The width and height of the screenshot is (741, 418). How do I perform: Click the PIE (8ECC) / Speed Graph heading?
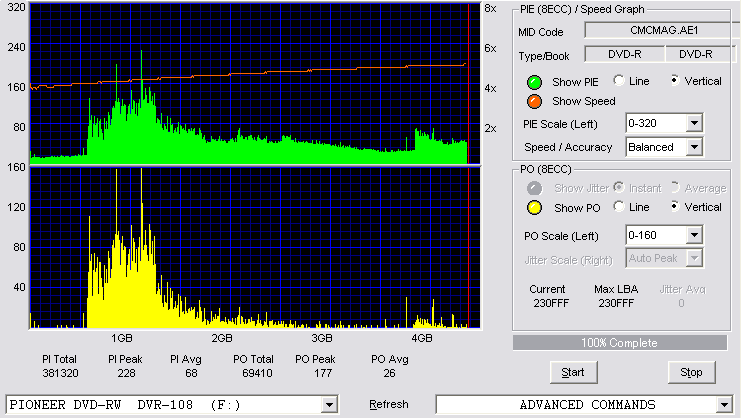coord(582,9)
